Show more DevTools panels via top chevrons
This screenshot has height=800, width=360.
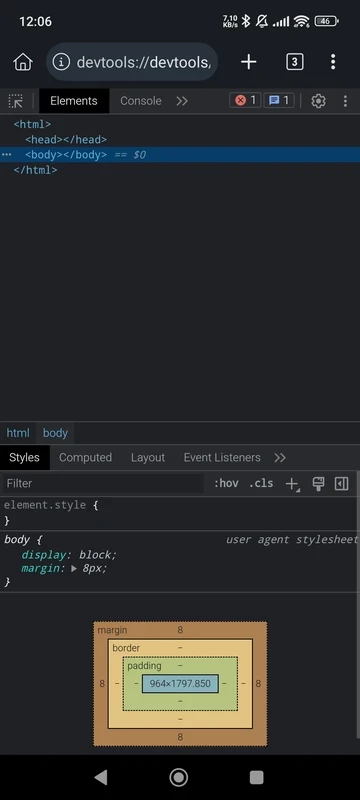182,101
